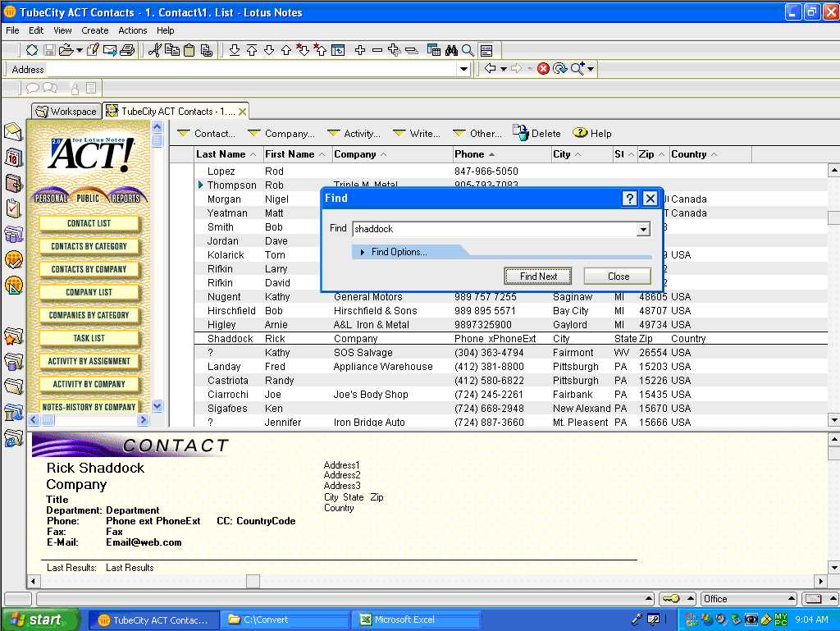
Task: Click the binoculars Find toolbar icon
Action: (451, 50)
